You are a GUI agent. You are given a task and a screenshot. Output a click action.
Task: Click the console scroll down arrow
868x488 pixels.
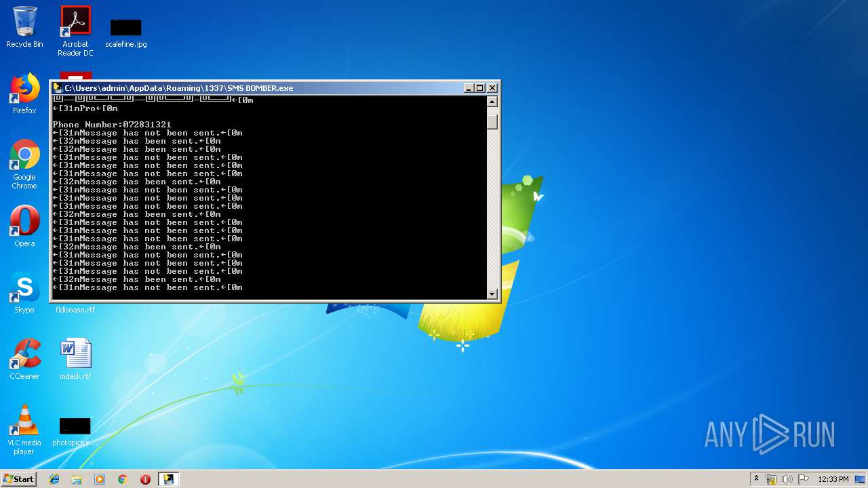click(492, 293)
